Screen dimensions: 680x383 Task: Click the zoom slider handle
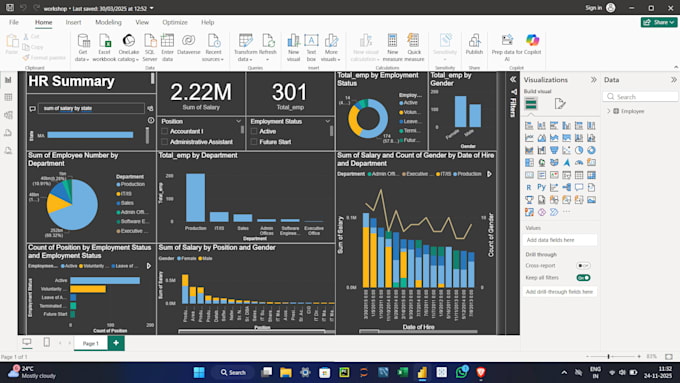click(x=608, y=356)
